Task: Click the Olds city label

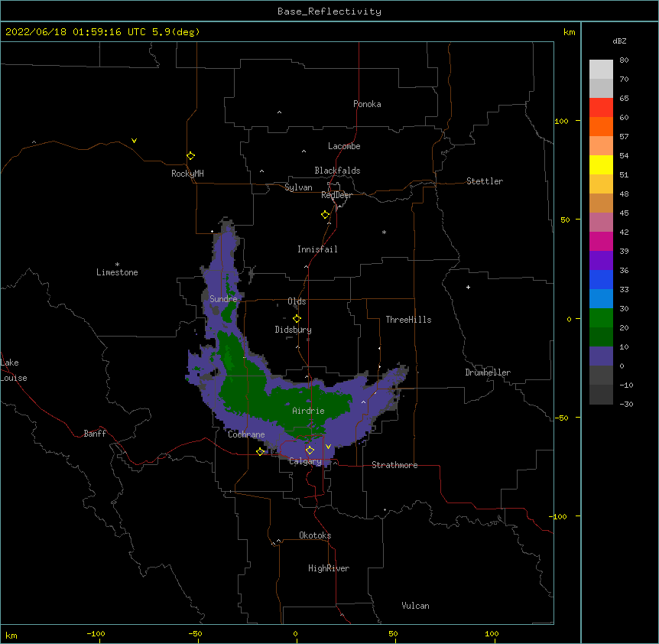Action: tap(297, 301)
